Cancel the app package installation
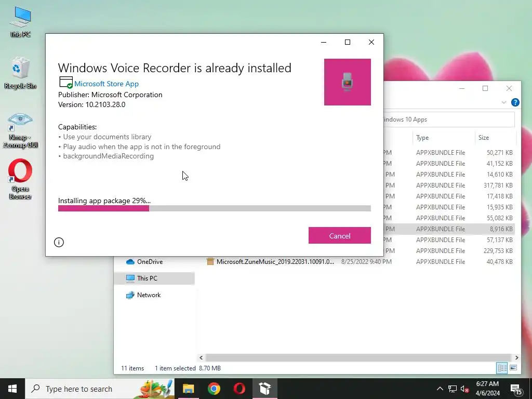532x399 pixels. [x=339, y=235]
